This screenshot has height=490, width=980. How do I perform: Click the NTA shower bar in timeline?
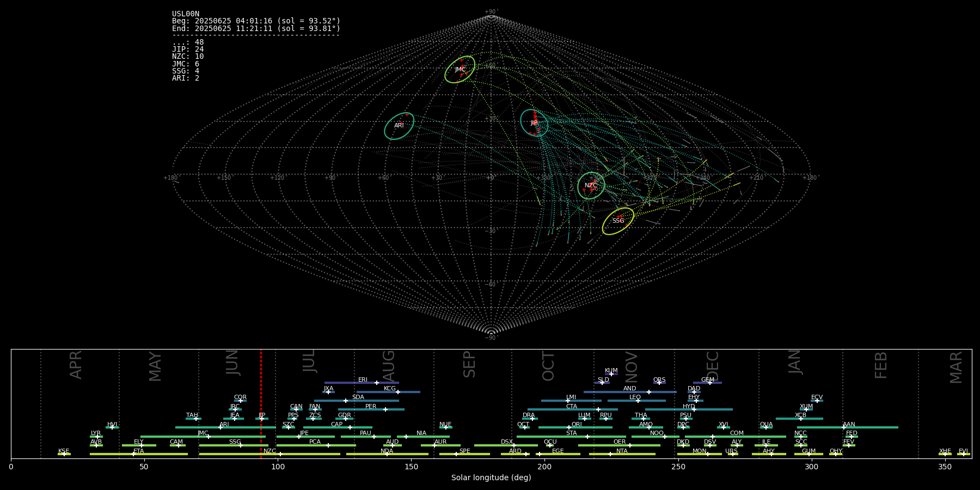(622, 454)
